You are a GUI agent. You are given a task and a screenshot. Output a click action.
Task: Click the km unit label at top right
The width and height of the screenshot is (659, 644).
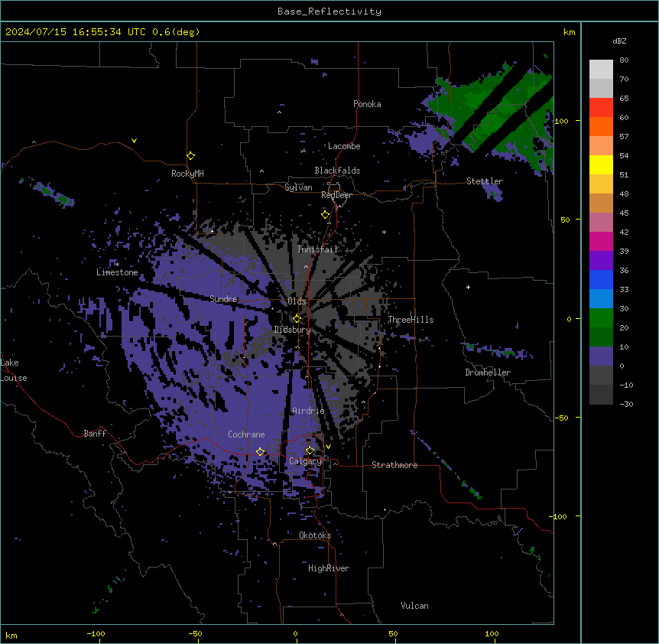click(569, 32)
